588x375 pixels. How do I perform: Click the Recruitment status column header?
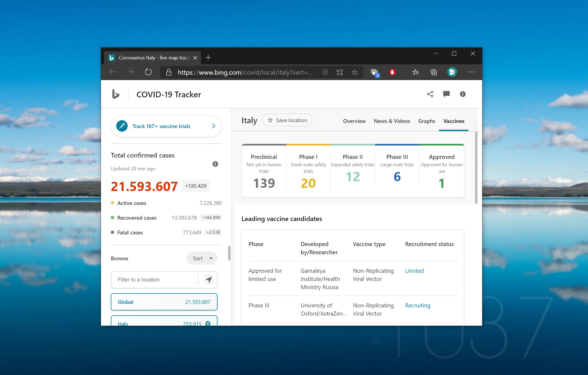click(x=429, y=244)
